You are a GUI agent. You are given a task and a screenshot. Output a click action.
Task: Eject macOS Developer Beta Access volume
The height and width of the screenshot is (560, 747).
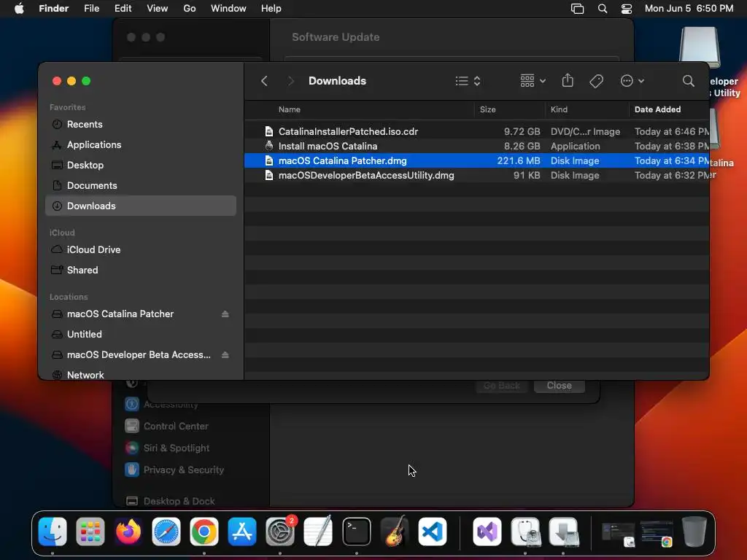225,355
